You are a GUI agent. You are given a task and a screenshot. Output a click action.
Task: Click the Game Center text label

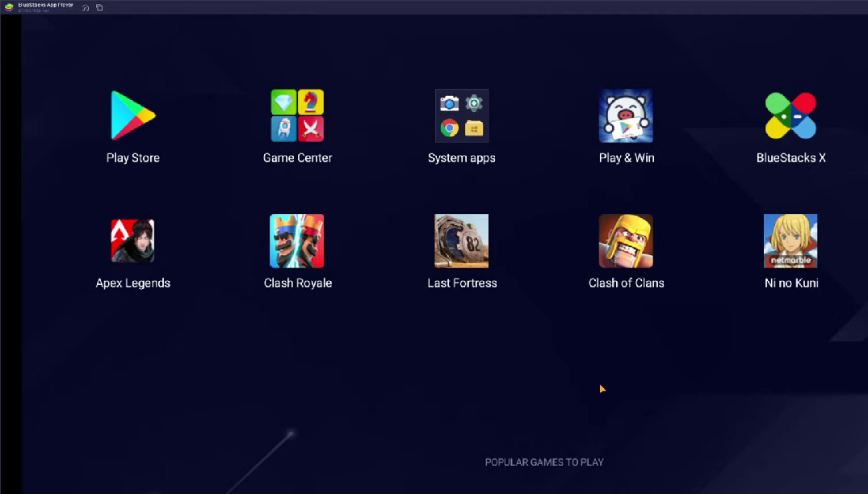pyautogui.click(x=297, y=158)
